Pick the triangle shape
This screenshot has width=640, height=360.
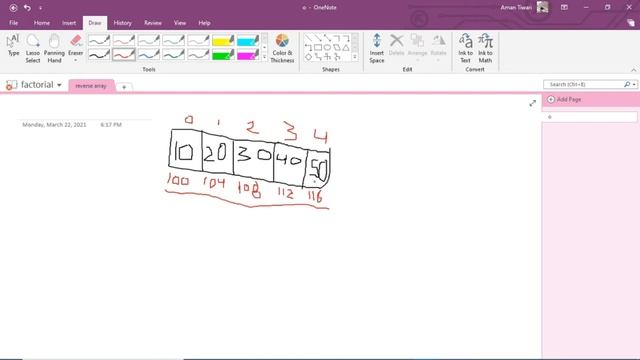coord(346,47)
